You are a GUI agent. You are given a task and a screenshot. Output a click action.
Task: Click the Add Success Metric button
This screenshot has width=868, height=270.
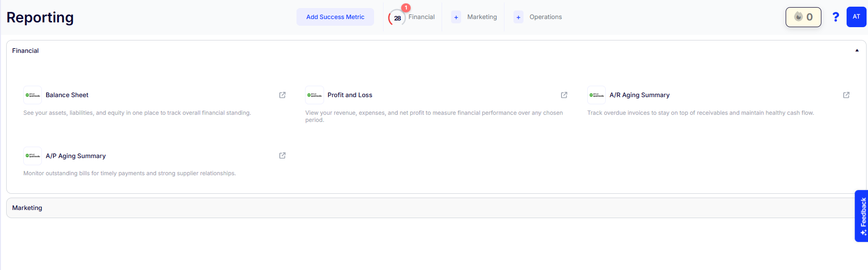point(335,17)
